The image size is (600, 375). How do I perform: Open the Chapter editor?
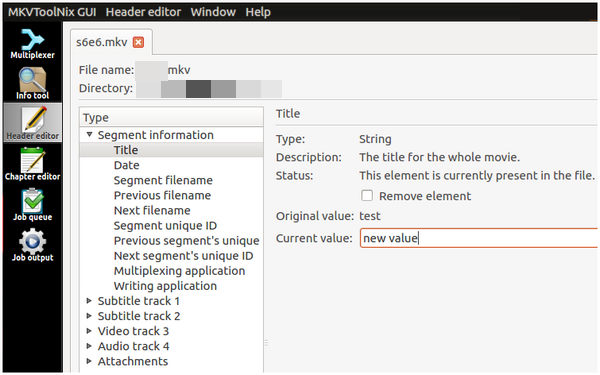pos(33,164)
